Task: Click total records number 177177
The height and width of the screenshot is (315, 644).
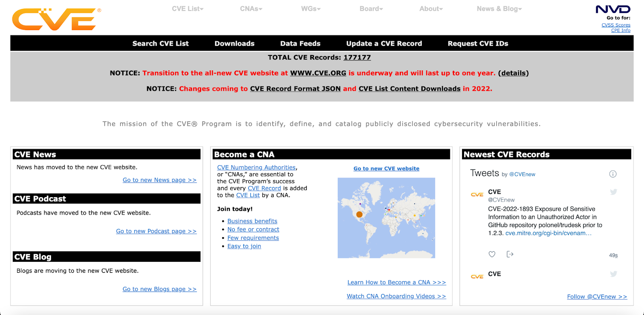Action: click(357, 58)
